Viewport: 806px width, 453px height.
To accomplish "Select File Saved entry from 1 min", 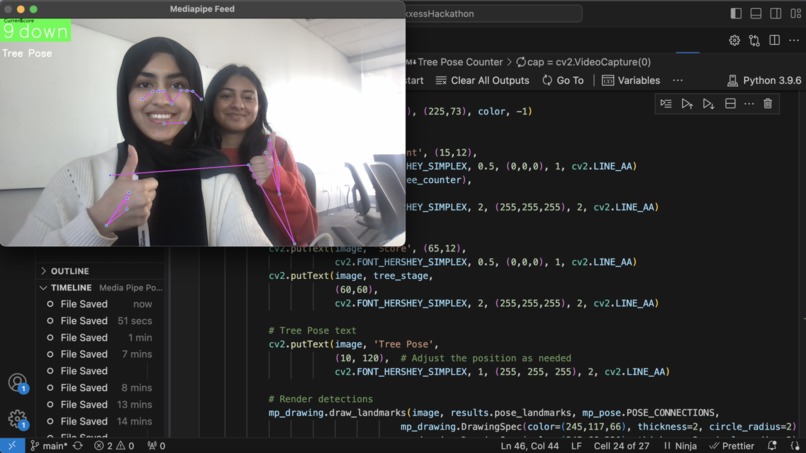I will click(99, 338).
